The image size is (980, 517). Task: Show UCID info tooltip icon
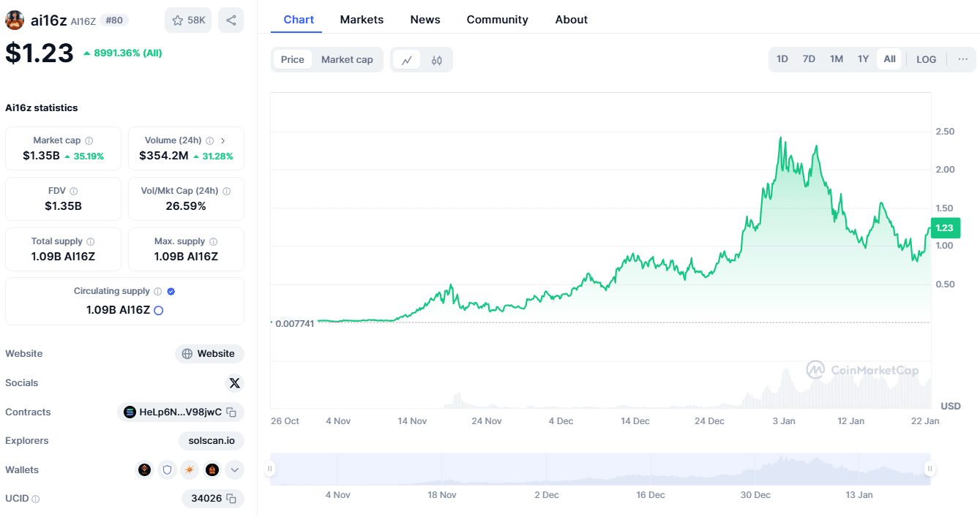coord(36,499)
